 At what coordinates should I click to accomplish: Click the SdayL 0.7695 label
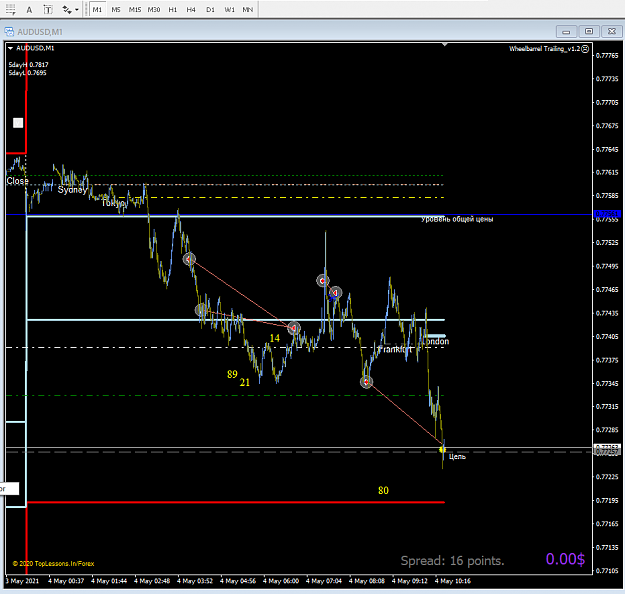coord(28,73)
